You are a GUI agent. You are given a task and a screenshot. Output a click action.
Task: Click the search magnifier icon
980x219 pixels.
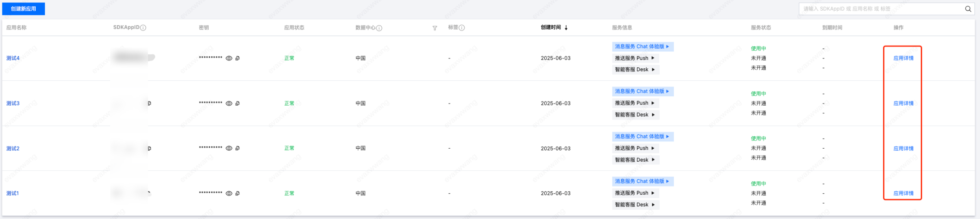coord(968,9)
